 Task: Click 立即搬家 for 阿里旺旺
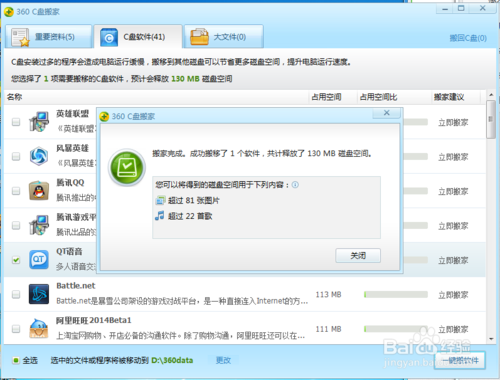click(453, 330)
